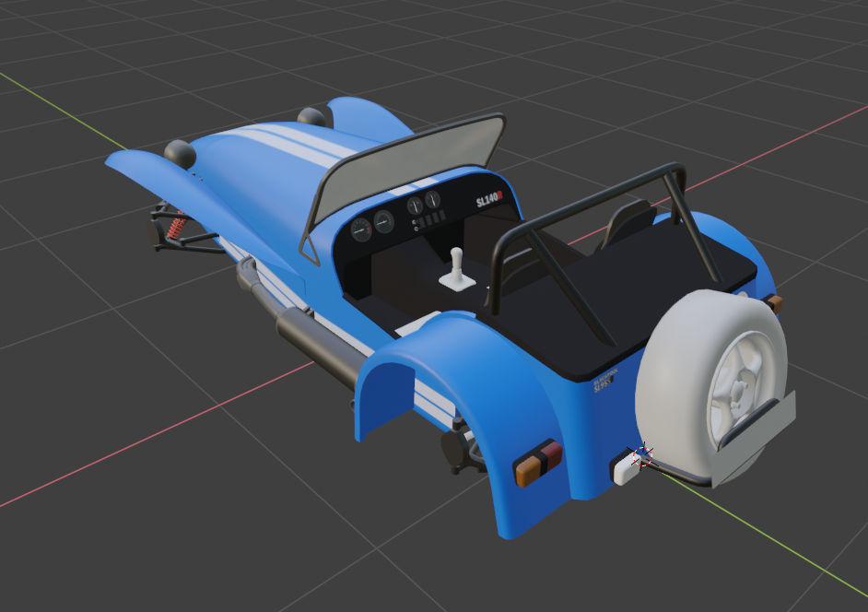Click the SL140R dashboard badge
The image size is (868, 612).
click(489, 199)
